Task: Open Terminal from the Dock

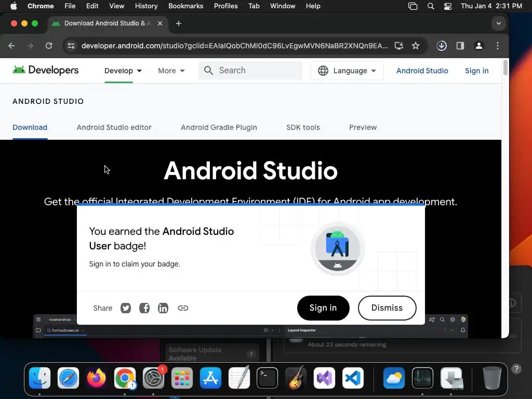Action: coord(268,378)
